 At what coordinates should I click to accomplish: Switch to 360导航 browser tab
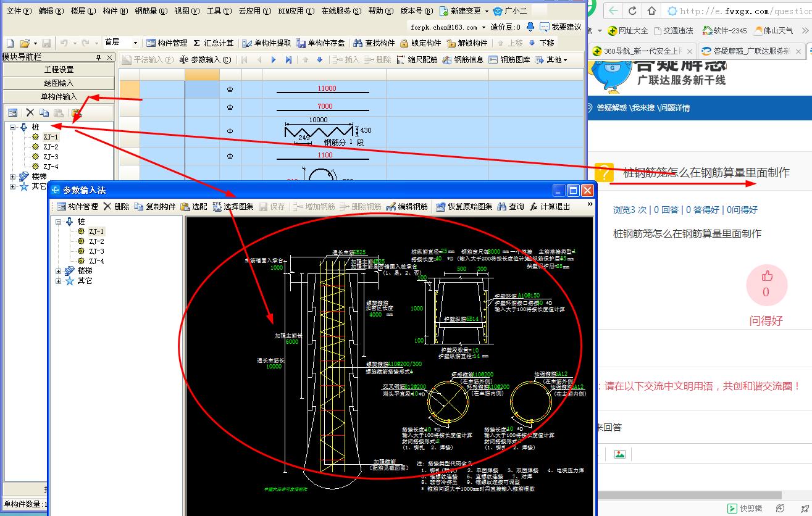642,51
